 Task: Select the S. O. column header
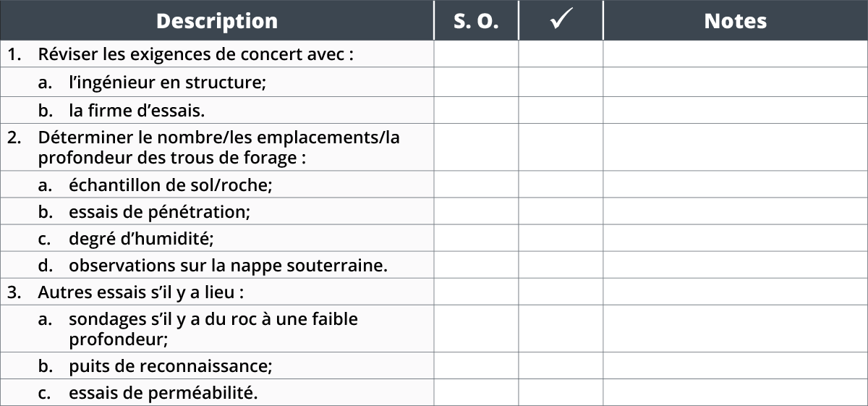pyautogui.click(x=476, y=20)
